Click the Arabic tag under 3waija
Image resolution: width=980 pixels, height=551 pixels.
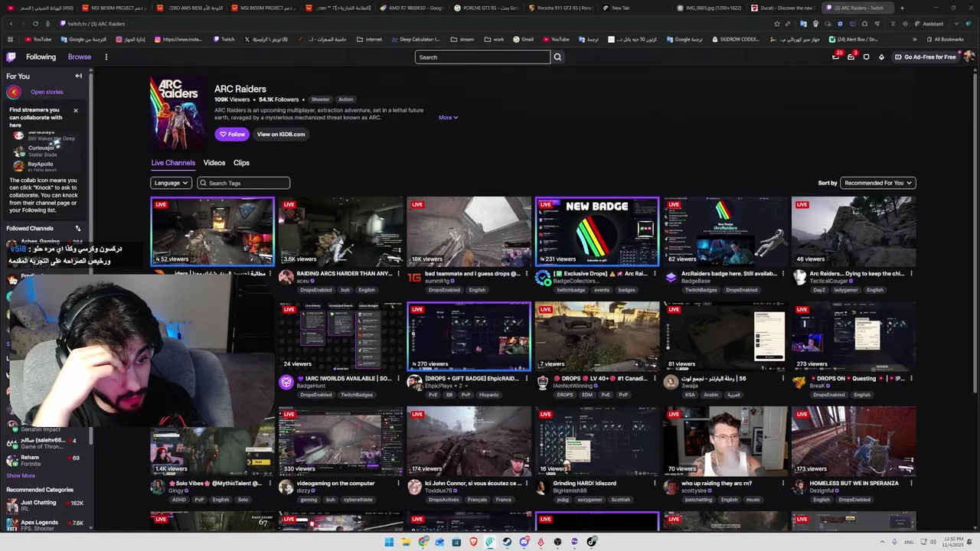[x=711, y=395]
